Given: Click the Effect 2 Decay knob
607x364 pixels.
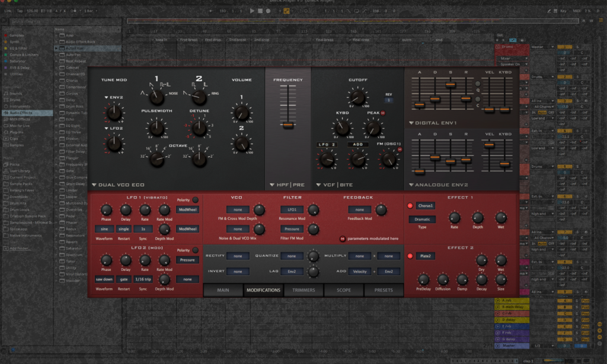Looking at the screenshot, I should click(481, 279).
